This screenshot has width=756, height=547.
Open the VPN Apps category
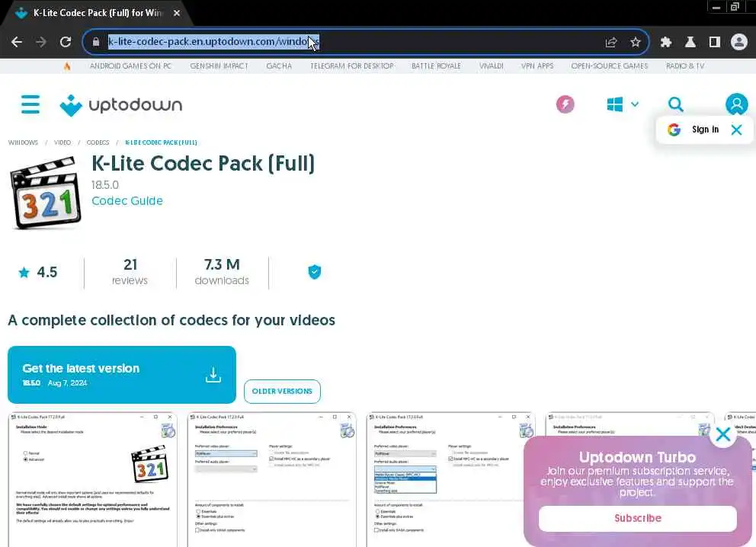[537, 66]
